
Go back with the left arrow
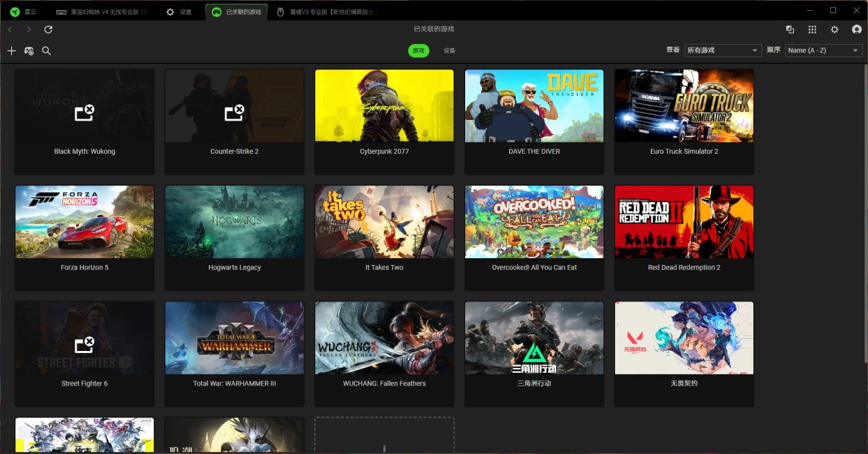click(9, 29)
